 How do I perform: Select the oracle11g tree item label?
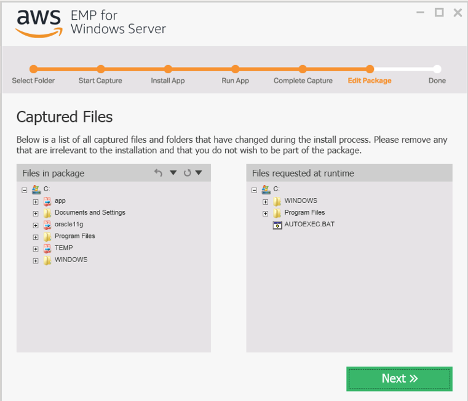pos(69,224)
